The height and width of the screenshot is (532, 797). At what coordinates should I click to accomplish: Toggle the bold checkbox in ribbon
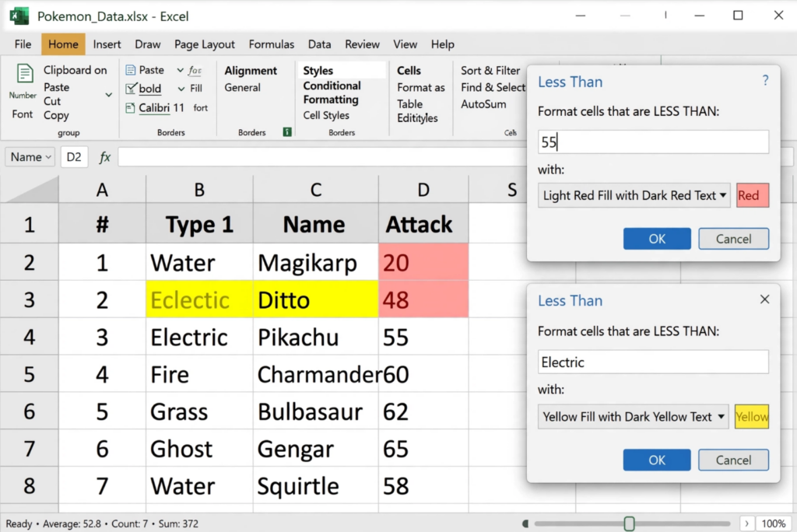(x=131, y=89)
